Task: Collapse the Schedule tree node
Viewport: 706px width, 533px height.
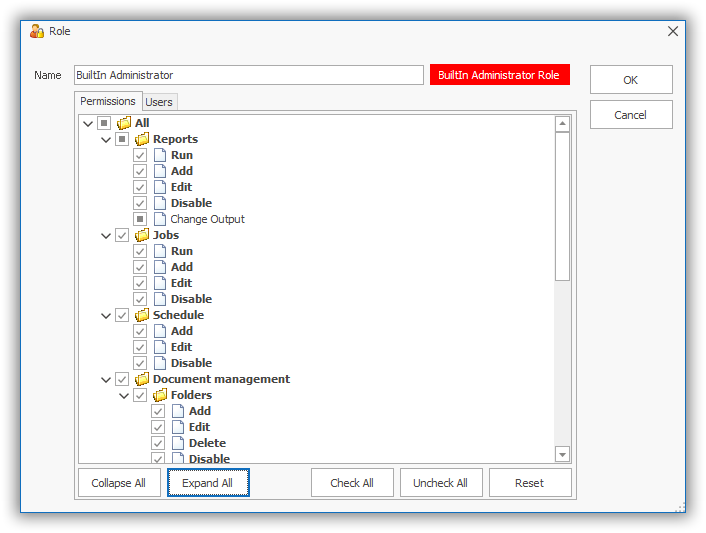Action: [106, 315]
